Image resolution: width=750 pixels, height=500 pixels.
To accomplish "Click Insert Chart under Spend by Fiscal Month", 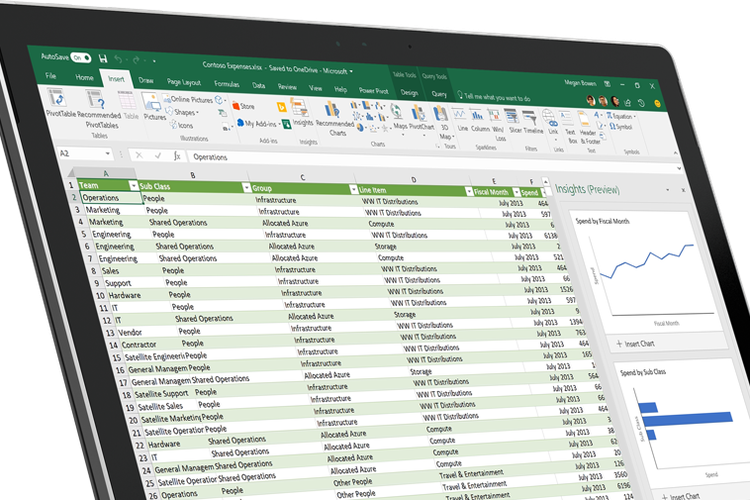I will coord(636,344).
